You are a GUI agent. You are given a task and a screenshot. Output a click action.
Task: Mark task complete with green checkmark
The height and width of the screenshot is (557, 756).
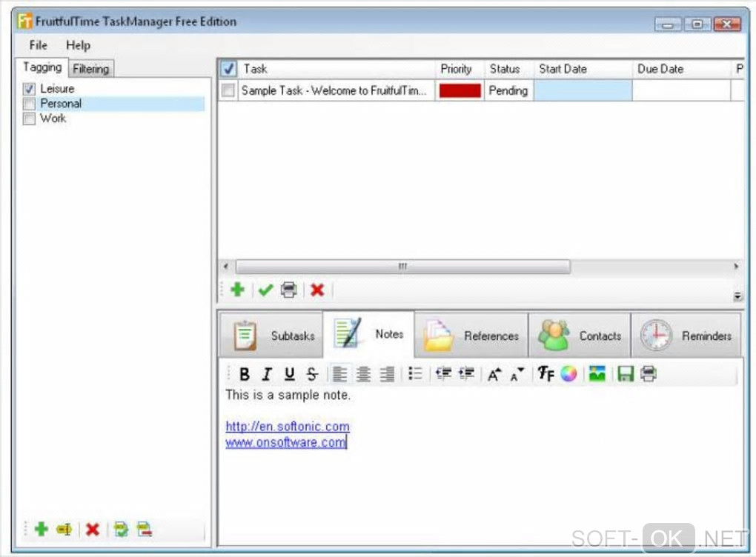(265, 290)
